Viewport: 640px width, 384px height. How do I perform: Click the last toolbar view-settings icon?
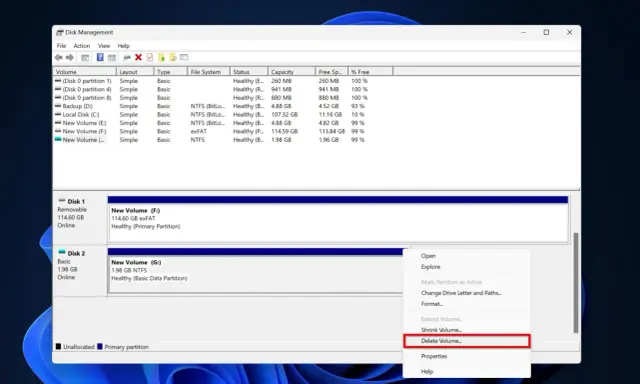(x=184, y=58)
